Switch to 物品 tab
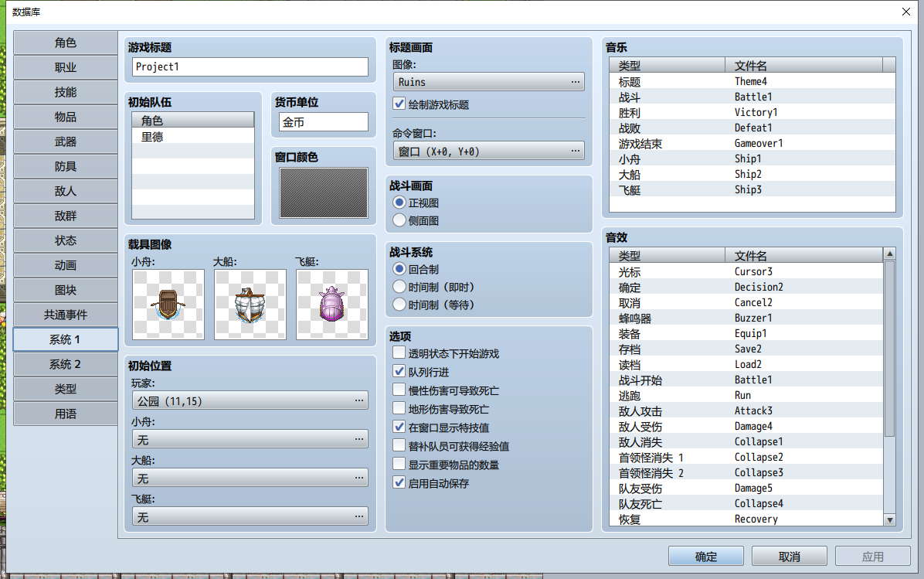The width and height of the screenshot is (924, 579). 66,117
